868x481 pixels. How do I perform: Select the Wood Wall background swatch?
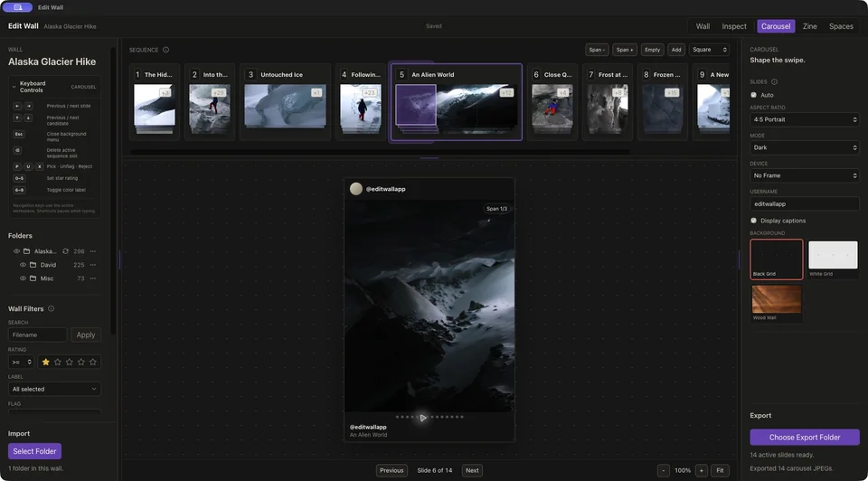776,303
